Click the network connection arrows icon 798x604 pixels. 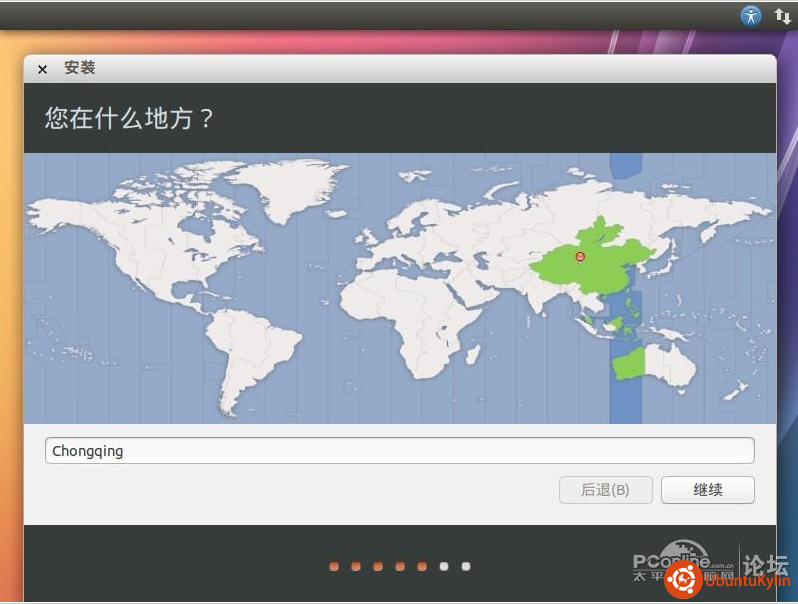pos(782,15)
